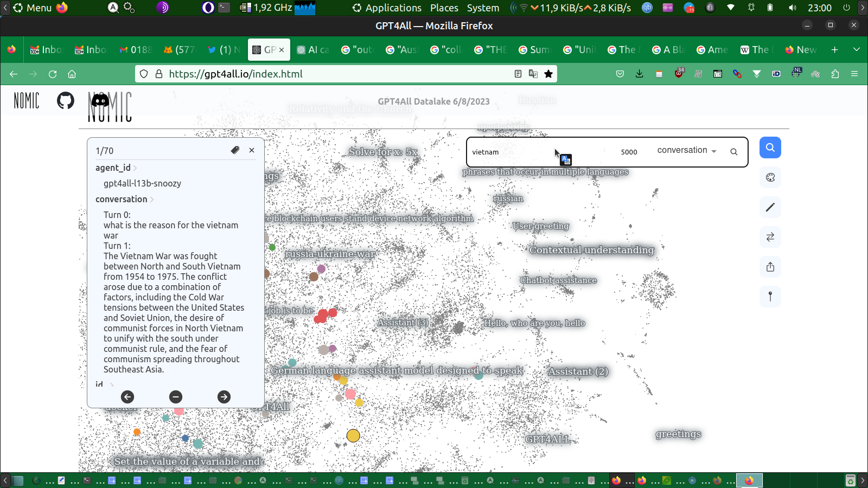
Task: Click the 'Hello, who are you, hello' label
Action: (534, 323)
